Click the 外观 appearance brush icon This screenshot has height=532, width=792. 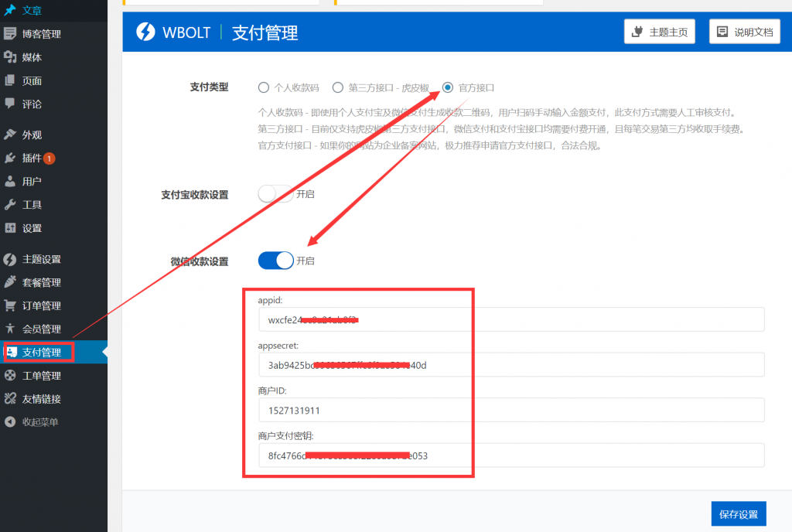point(10,135)
